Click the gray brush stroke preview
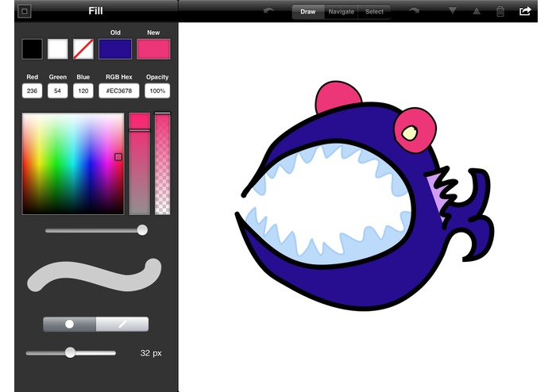Viewport: 552px width, 392px height. click(95, 275)
